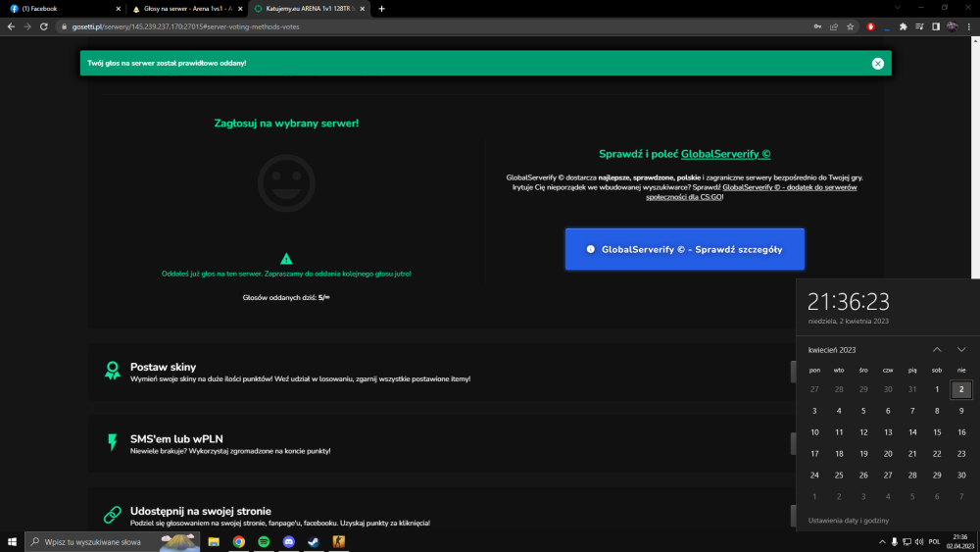The width and height of the screenshot is (980, 552).
Task: Bookmark this page with the star icon
Action: click(850, 26)
